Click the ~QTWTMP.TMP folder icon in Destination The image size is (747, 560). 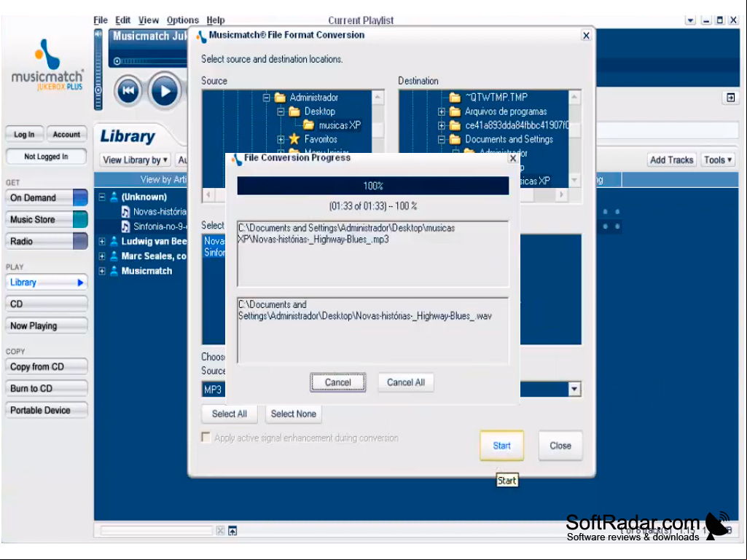point(455,98)
